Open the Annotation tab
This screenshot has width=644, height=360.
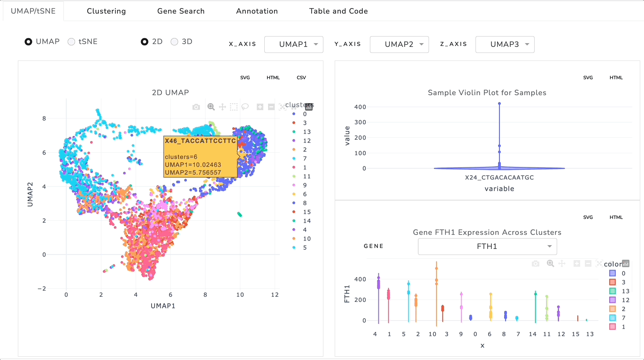click(x=257, y=11)
